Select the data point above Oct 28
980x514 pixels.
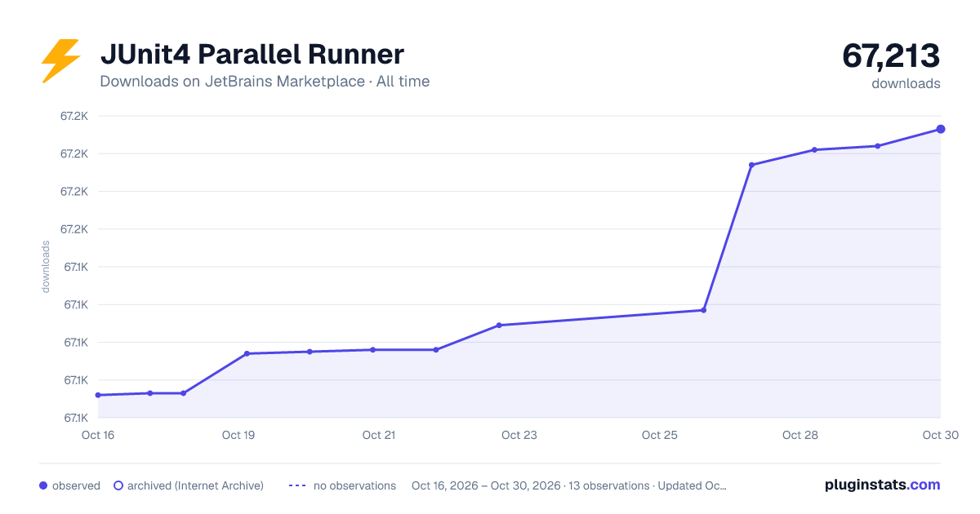pos(814,150)
